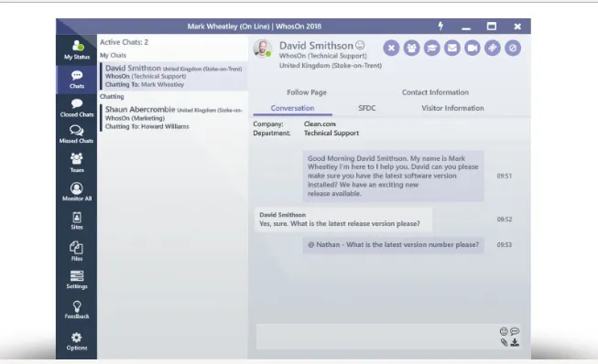Click David's 'Yes, sure' reply message

[x=343, y=219]
